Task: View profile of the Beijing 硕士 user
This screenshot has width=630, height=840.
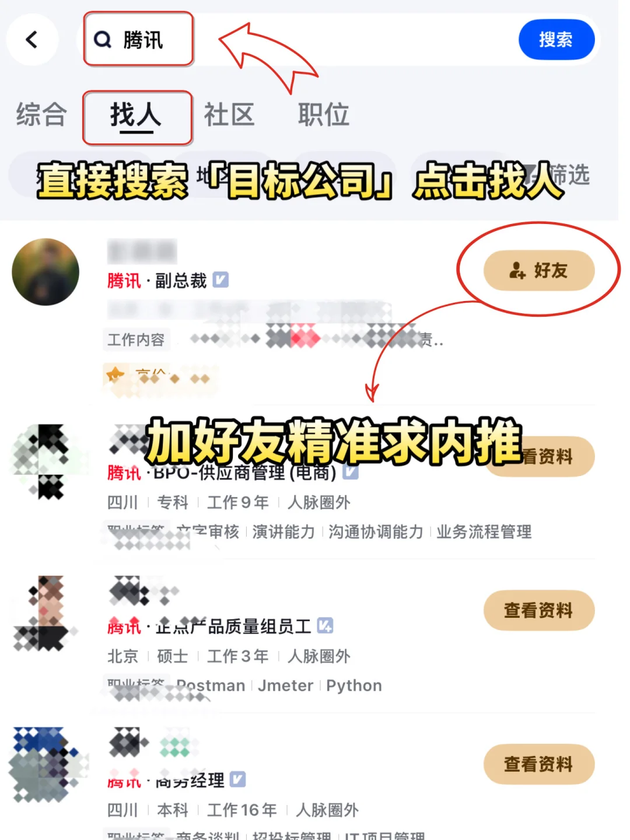Action: [539, 610]
